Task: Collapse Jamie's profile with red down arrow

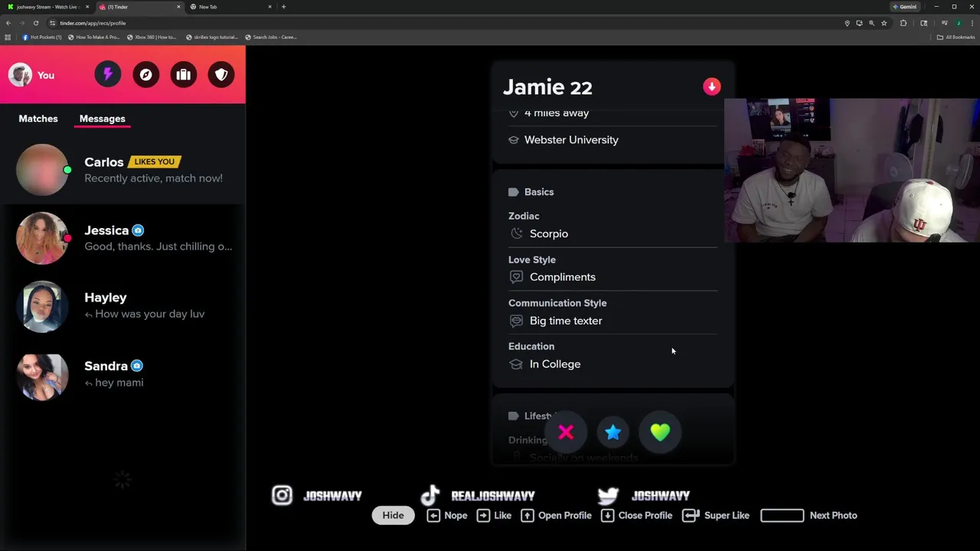Action: point(712,86)
